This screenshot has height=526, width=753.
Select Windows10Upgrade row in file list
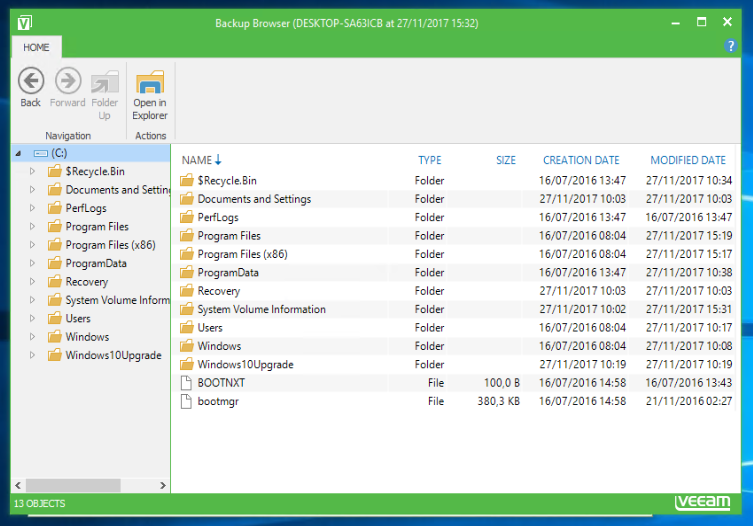click(x=456, y=365)
